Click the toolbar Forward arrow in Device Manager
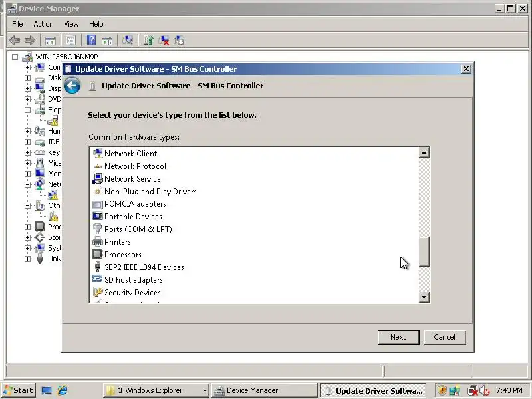 [x=30, y=41]
